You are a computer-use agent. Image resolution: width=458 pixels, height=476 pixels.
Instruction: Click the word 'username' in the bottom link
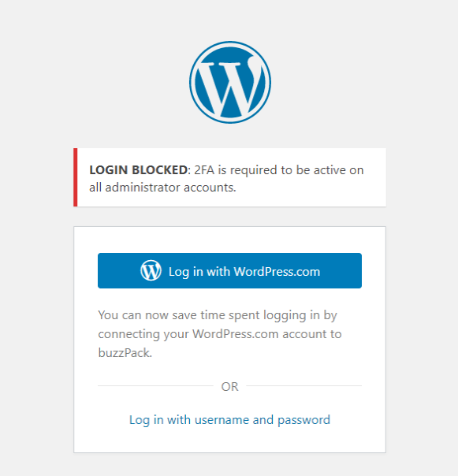(x=222, y=420)
